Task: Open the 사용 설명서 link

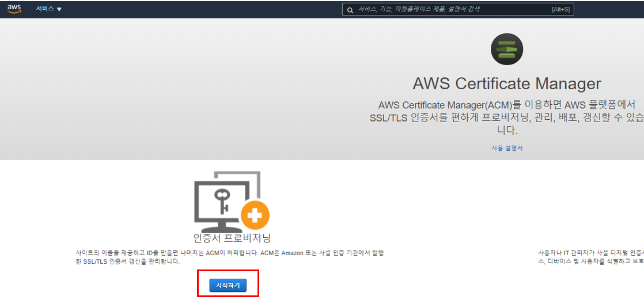Action: (507, 148)
